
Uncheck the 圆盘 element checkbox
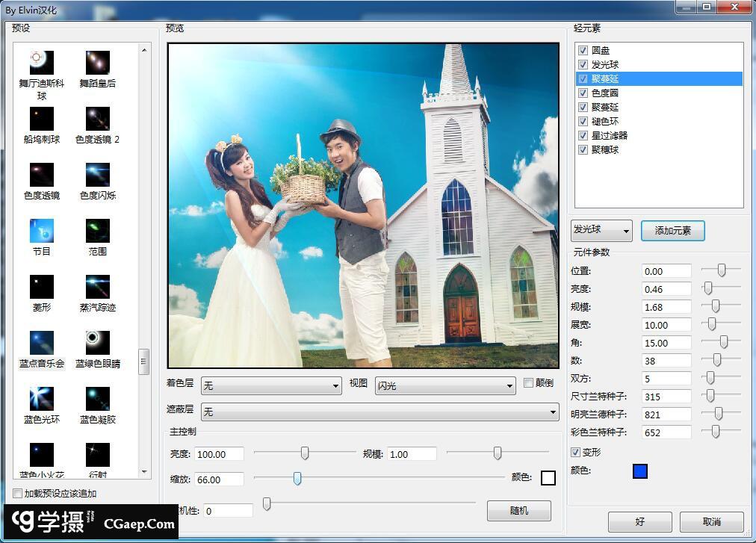tap(583, 51)
